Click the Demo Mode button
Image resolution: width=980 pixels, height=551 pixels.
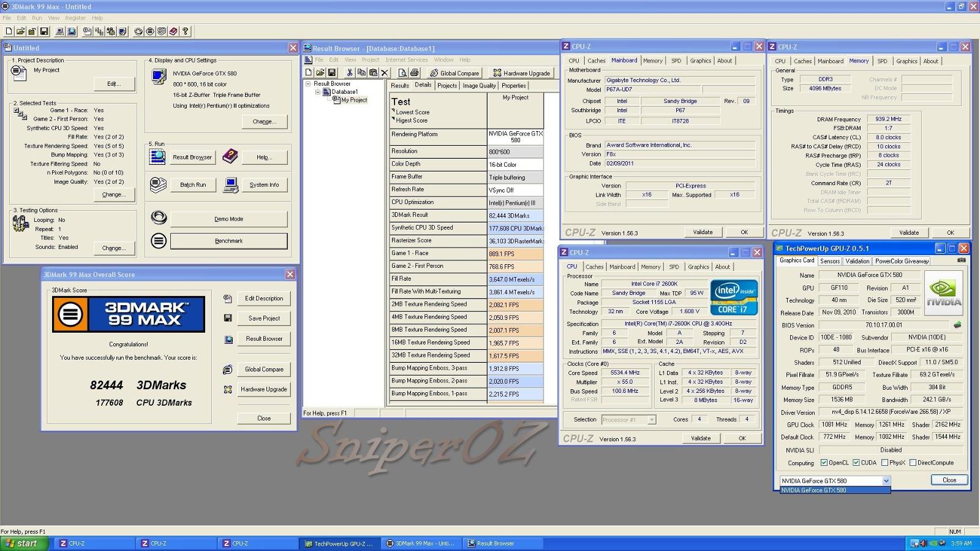coord(228,219)
